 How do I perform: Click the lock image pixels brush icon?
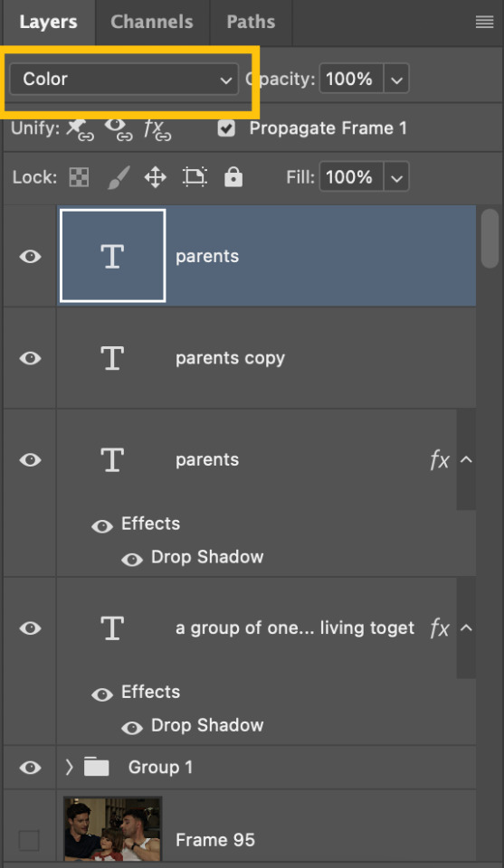(118, 178)
